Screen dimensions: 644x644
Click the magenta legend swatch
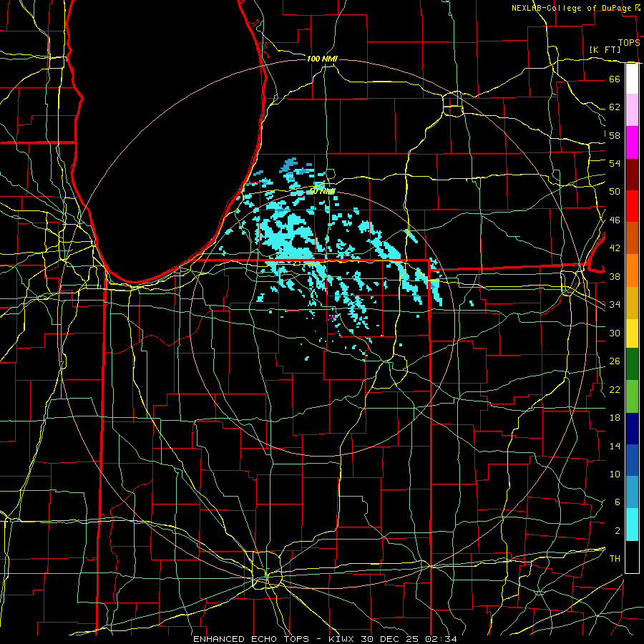point(632,142)
